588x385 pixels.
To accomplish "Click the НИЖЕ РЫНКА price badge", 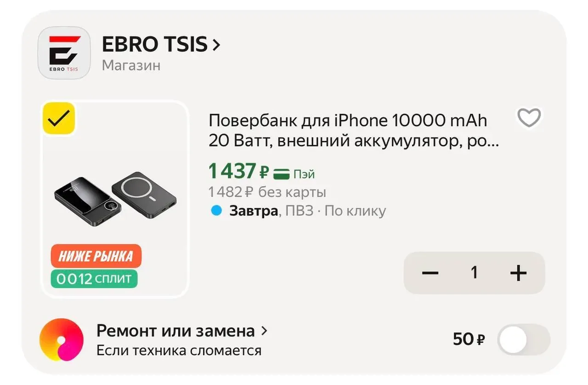I will [x=96, y=256].
